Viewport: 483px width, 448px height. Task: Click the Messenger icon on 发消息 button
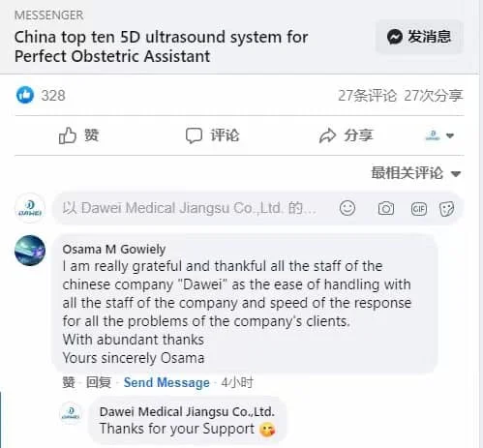pyautogui.click(x=395, y=37)
